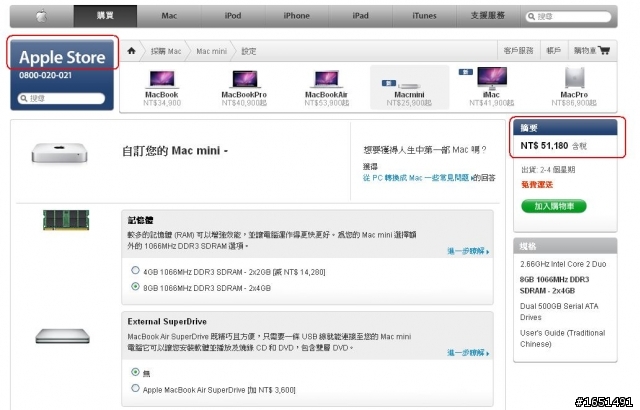Click the iMac NT$41,900 price label
Image resolution: width=640 pixels, height=410 pixels.
491,103
